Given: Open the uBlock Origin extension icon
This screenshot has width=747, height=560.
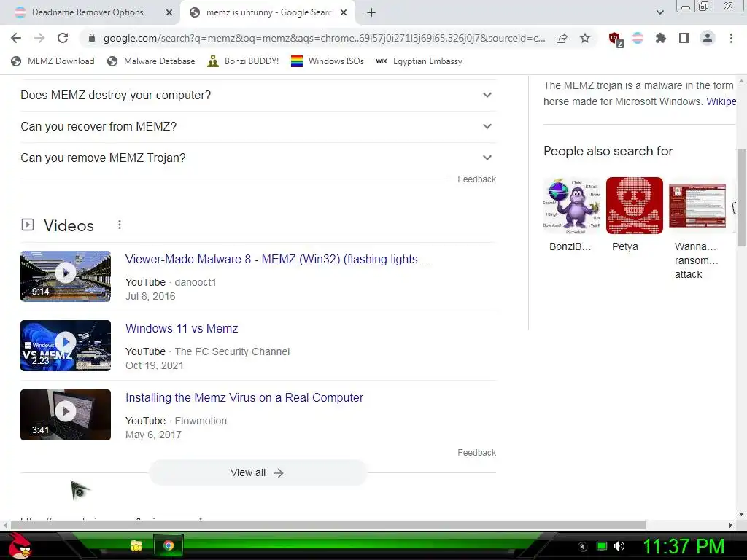Looking at the screenshot, I should (615, 39).
